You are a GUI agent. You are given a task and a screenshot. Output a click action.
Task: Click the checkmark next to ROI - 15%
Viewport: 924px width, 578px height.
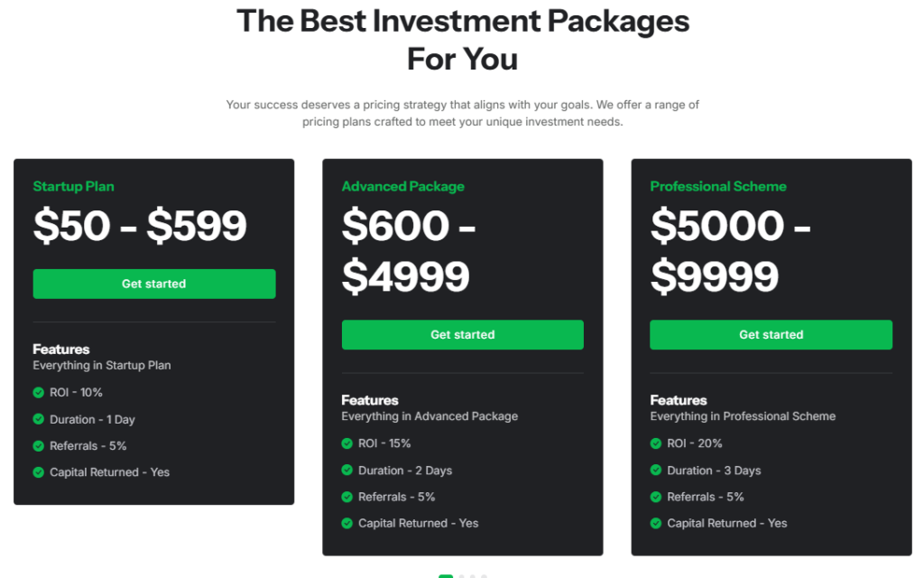[x=347, y=443]
